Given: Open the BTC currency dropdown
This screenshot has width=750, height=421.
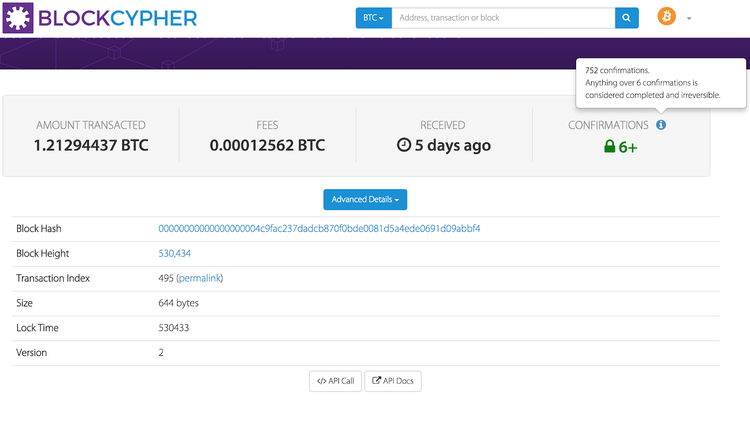Looking at the screenshot, I should coord(373,18).
